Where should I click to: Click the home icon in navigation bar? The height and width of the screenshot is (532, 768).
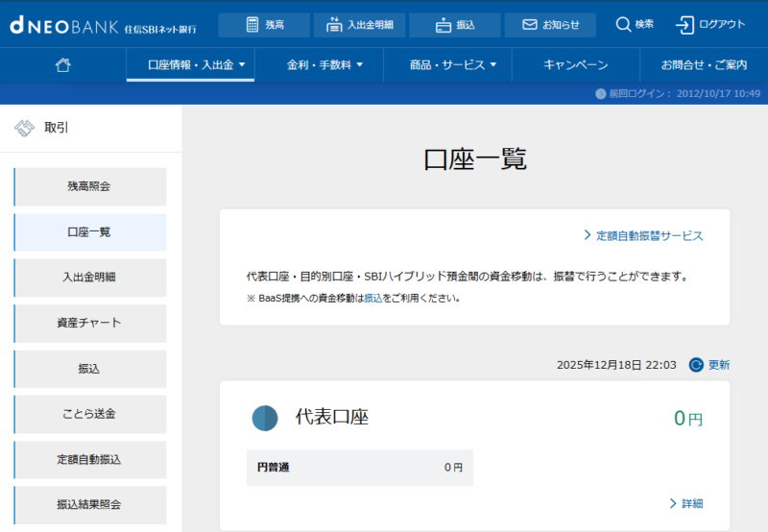(x=63, y=65)
